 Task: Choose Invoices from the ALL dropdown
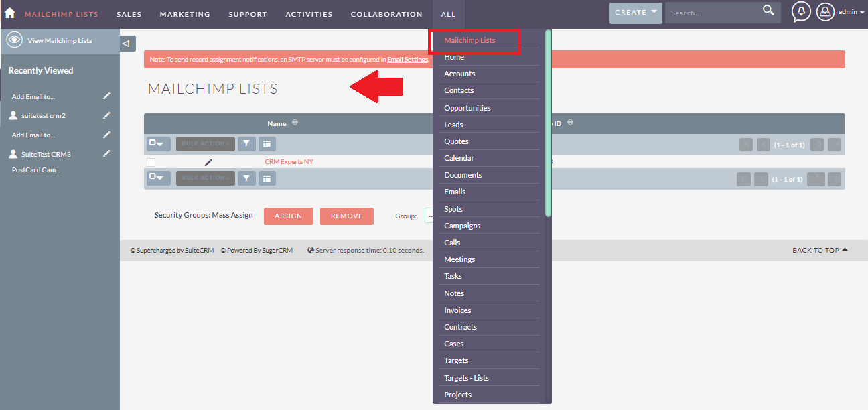click(457, 310)
